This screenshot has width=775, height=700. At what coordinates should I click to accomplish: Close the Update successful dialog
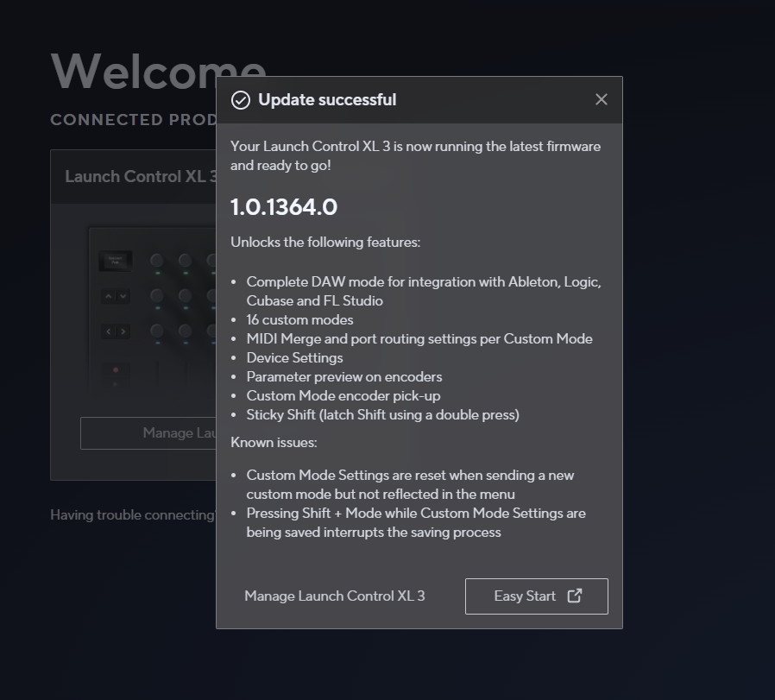[601, 99]
